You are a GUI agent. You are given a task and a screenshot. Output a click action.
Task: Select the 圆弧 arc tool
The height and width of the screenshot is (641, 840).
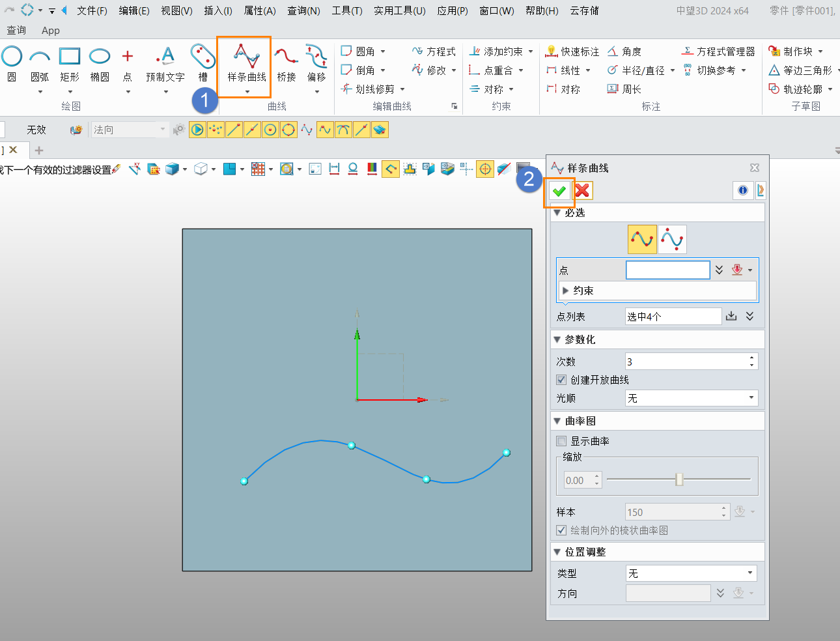tap(40, 64)
